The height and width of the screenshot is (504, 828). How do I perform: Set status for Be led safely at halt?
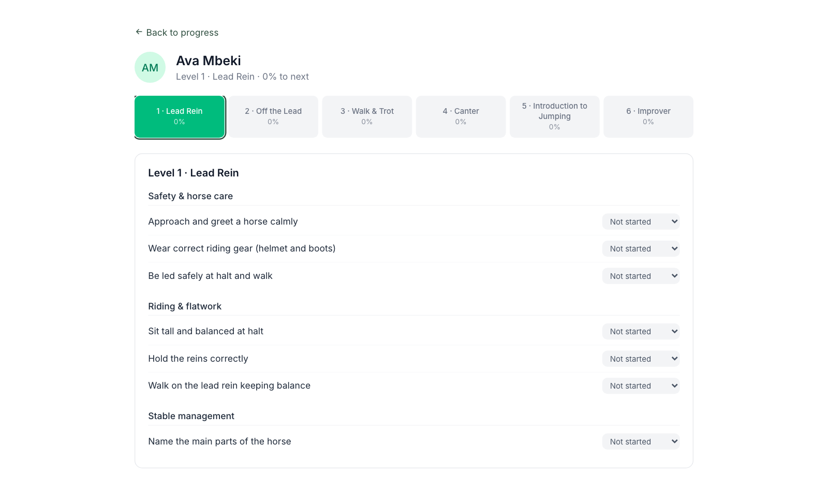point(641,276)
